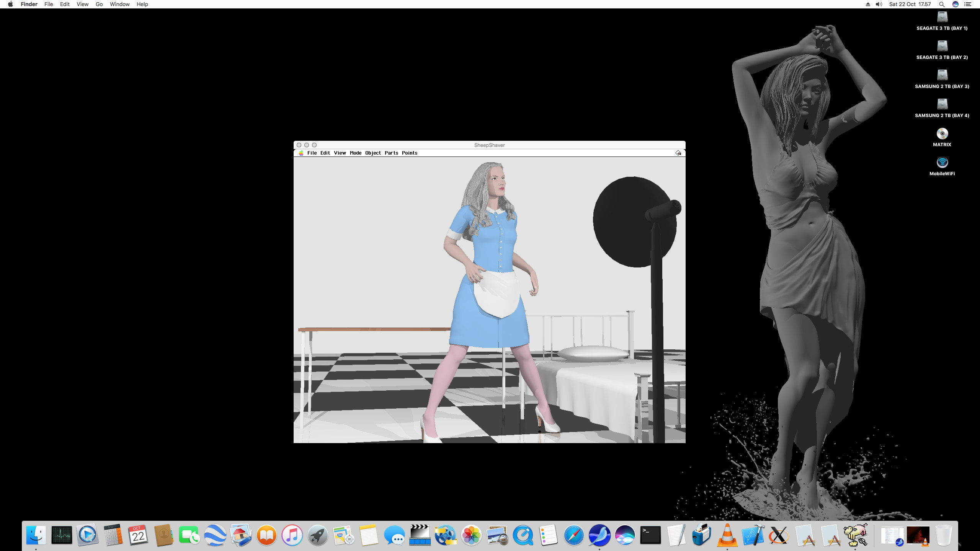Launch Xcode from the Dock
The width and height of the screenshot is (980, 551).
pyautogui.click(x=753, y=535)
